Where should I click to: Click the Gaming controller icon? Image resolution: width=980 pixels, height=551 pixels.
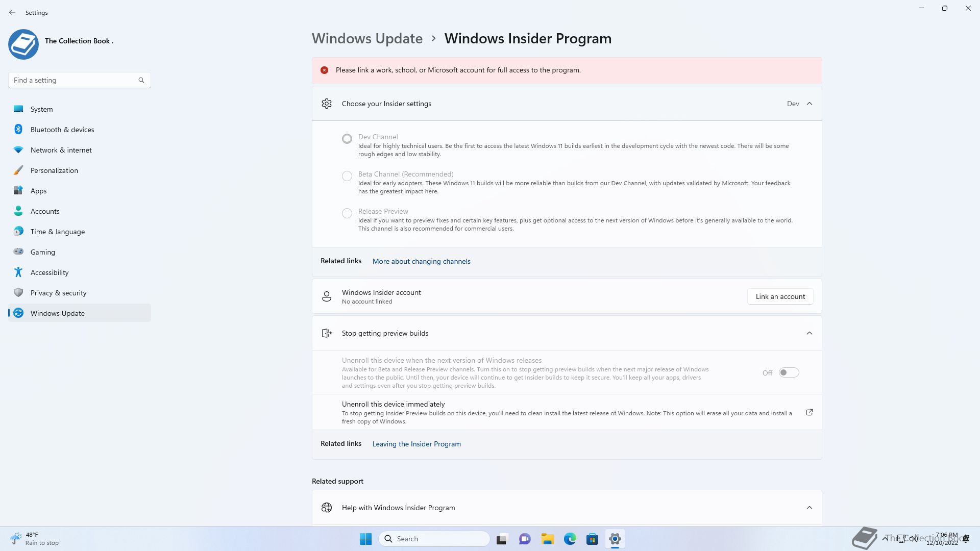click(18, 251)
